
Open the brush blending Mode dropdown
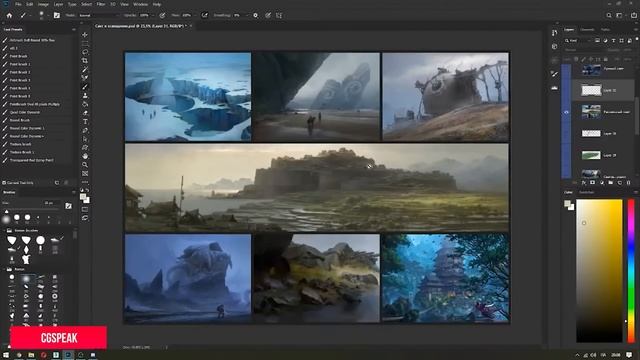click(x=98, y=16)
